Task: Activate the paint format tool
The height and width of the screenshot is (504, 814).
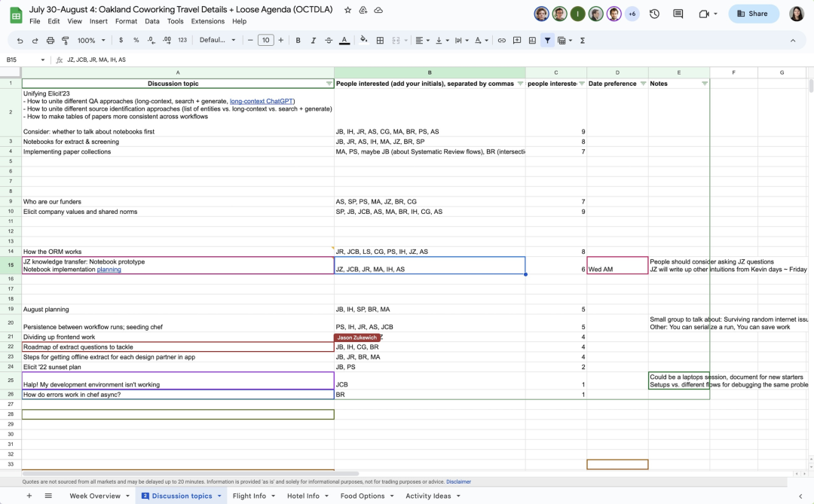Action: (x=66, y=41)
